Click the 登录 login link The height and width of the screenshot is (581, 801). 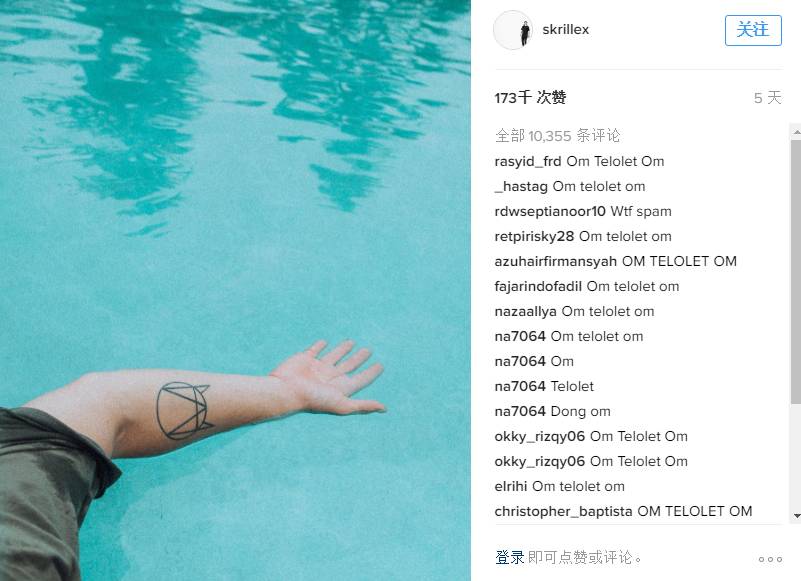[x=509, y=557]
